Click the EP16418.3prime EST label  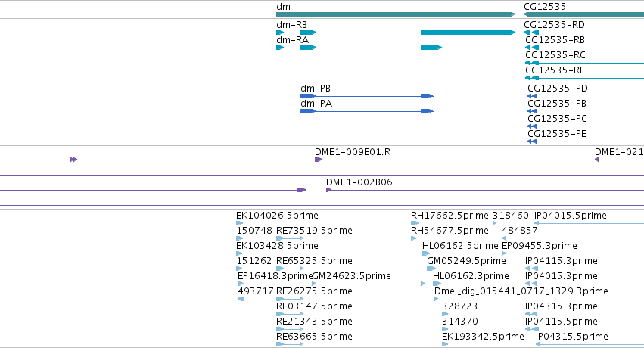coord(275,277)
